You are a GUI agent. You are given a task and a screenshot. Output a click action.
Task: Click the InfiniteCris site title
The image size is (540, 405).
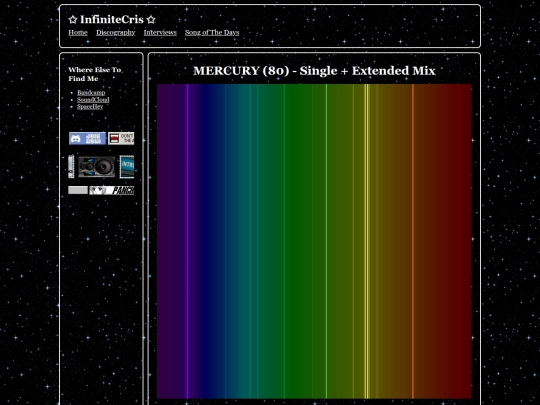coord(112,20)
